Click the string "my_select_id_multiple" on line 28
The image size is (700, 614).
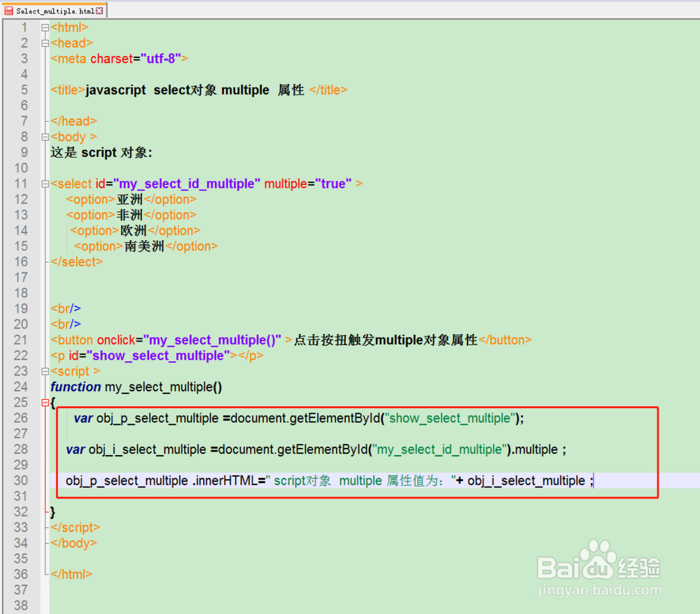(440, 449)
